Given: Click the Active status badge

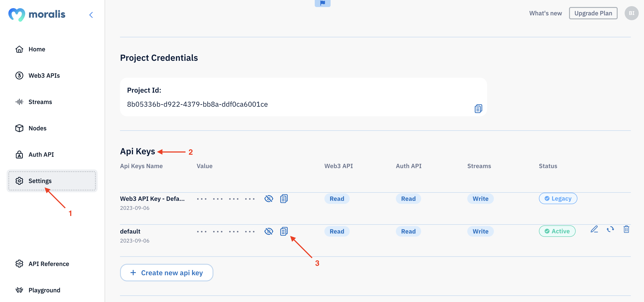Looking at the screenshot, I should pyautogui.click(x=557, y=231).
